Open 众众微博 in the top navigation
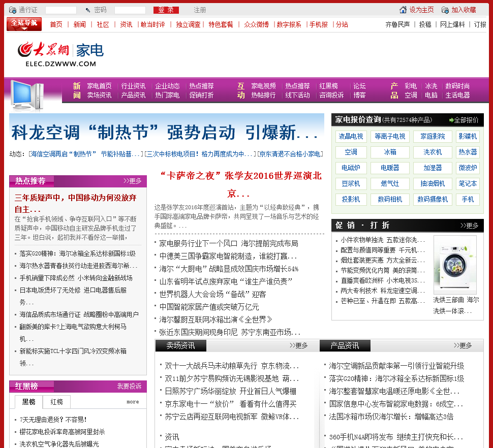This screenshot has height=448, width=493. 256,24
